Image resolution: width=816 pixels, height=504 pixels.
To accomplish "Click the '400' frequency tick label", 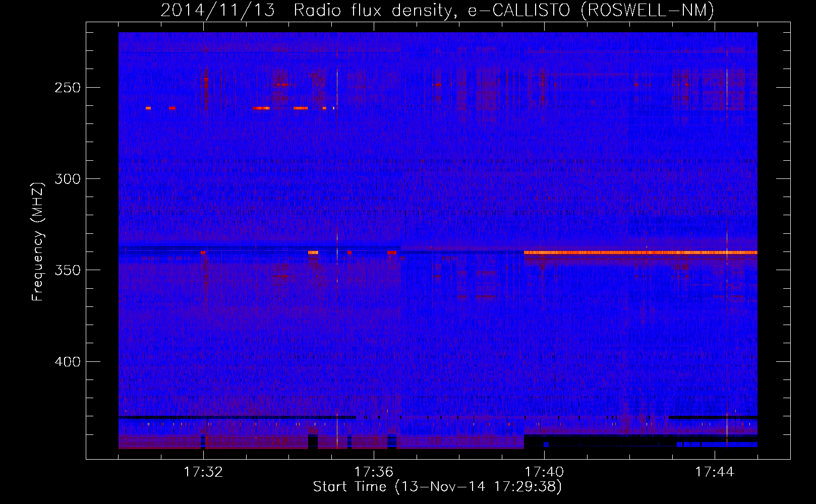I will click(68, 362).
